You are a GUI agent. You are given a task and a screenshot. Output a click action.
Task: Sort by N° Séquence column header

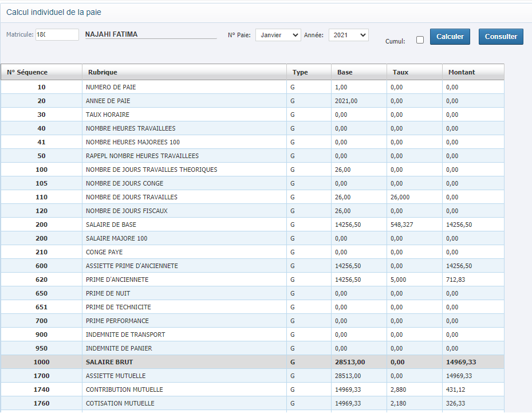point(41,72)
